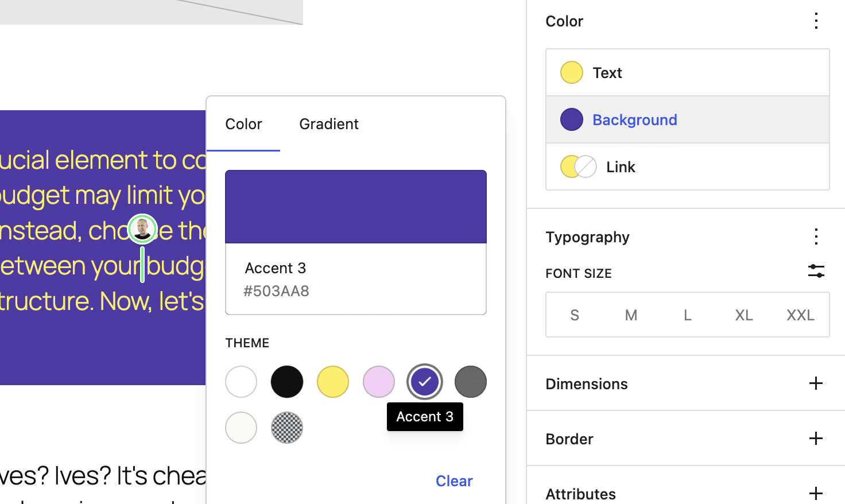Open the font size M option
Viewport: 845px width, 504px height.
(631, 315)
